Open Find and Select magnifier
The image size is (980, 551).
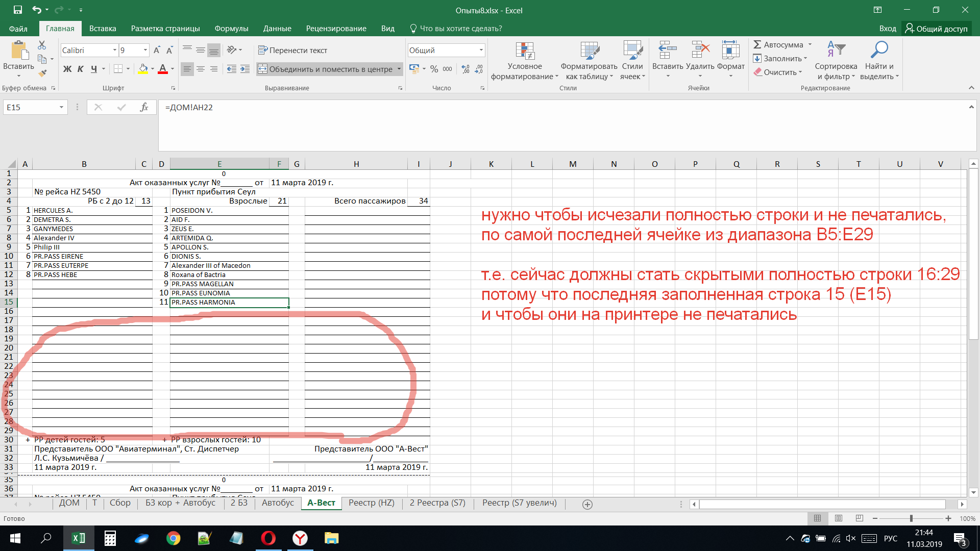[x=879, y=61]
